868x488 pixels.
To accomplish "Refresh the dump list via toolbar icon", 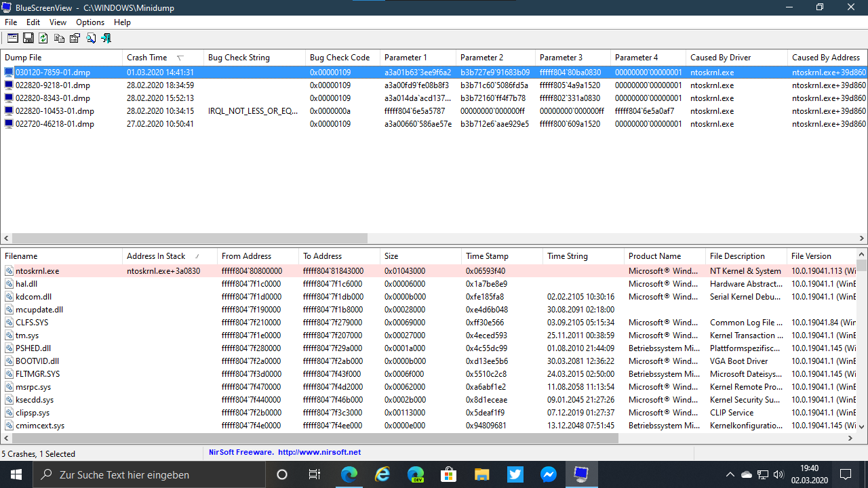I will [x=43, y=38].
